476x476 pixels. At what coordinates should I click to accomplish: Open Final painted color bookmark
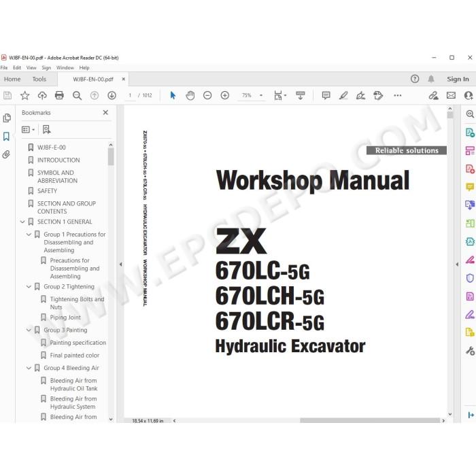[x=75, y=355]
